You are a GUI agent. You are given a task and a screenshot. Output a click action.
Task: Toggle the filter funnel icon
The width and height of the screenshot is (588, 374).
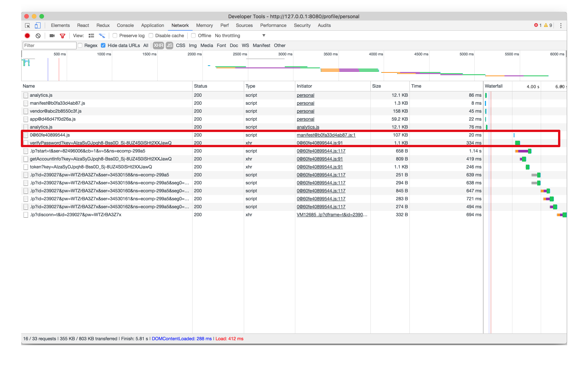pos(63,36)
